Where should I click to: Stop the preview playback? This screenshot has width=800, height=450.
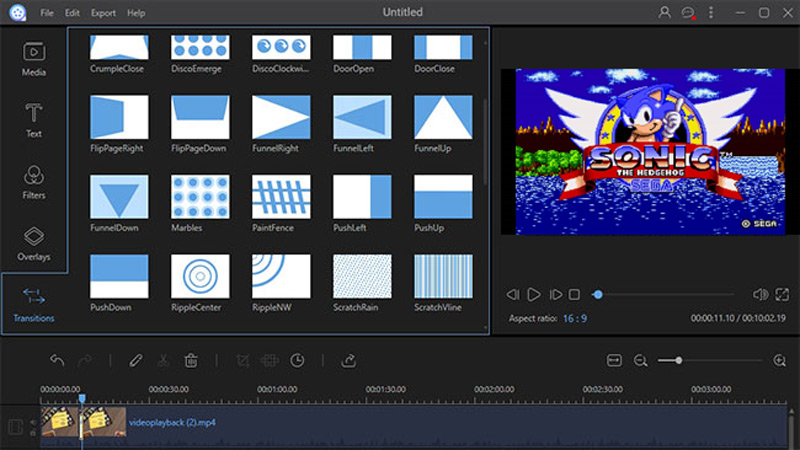(574, 294)
